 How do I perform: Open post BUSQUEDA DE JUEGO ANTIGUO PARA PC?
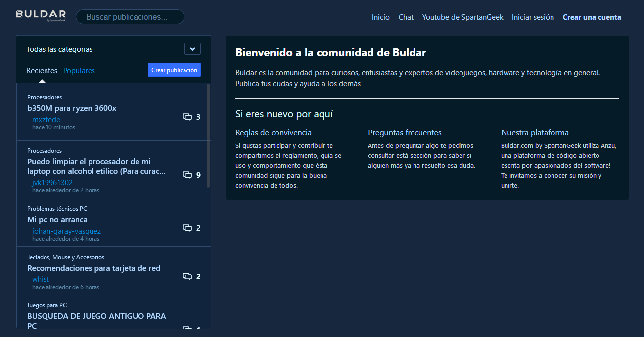coord(96,321)
